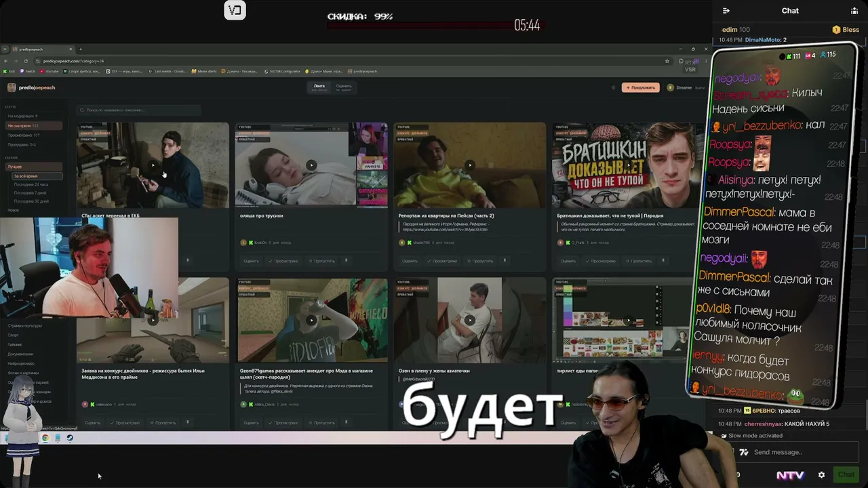Bookmark this page with the star icon

click(x=667, y=61)
